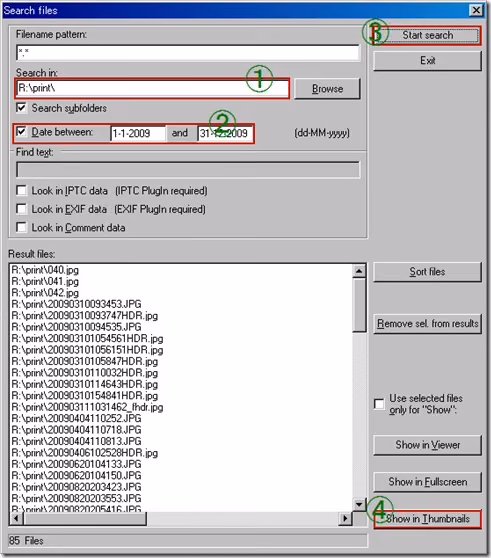The image size is (491, 558).
Task: Focus the Search in path field
Action: tap(152, 88)
